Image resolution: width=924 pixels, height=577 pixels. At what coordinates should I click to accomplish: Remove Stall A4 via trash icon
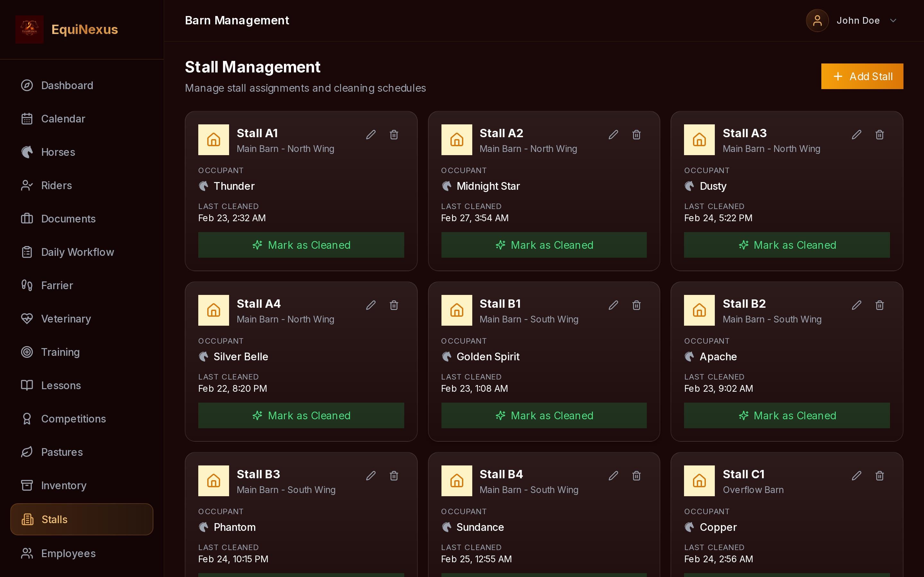point(394,305)
